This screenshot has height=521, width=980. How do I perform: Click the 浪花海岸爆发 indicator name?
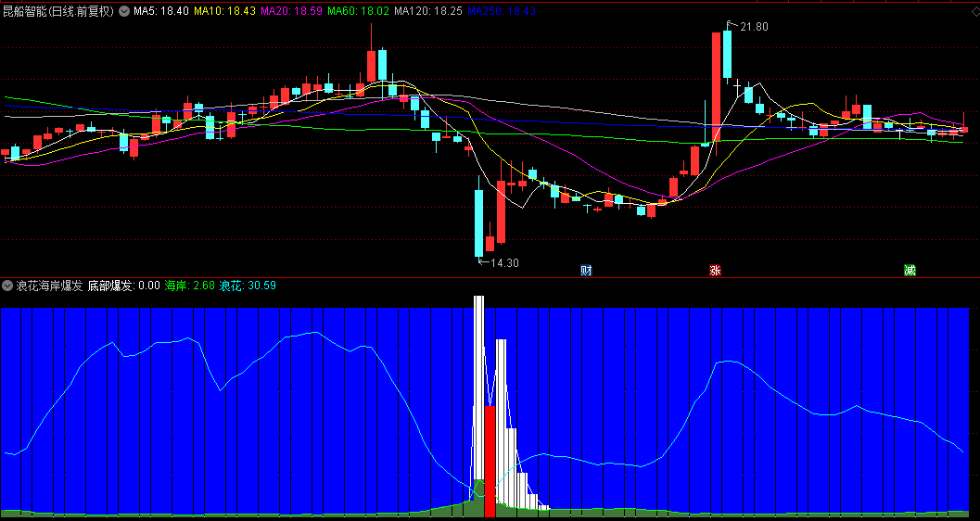49,286
